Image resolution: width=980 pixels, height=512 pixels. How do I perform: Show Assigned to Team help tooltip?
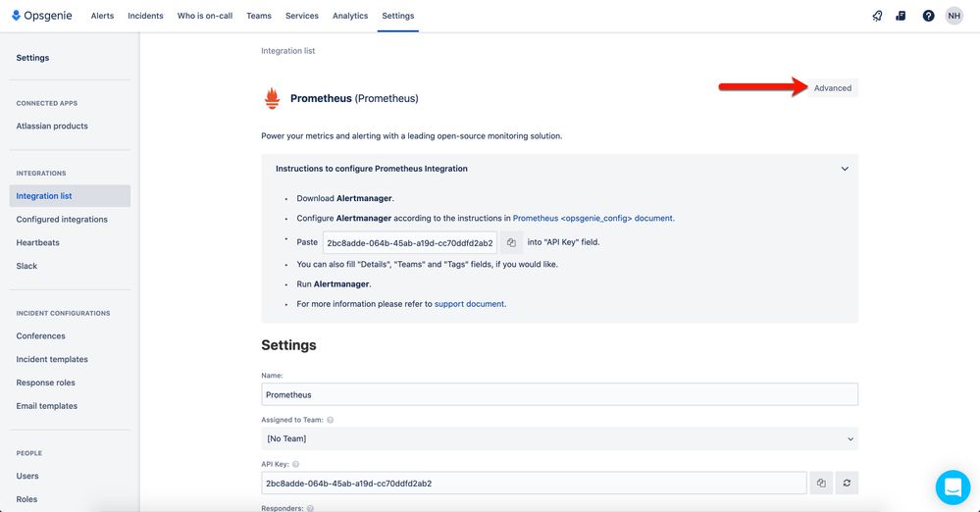(x=330, y=420)
